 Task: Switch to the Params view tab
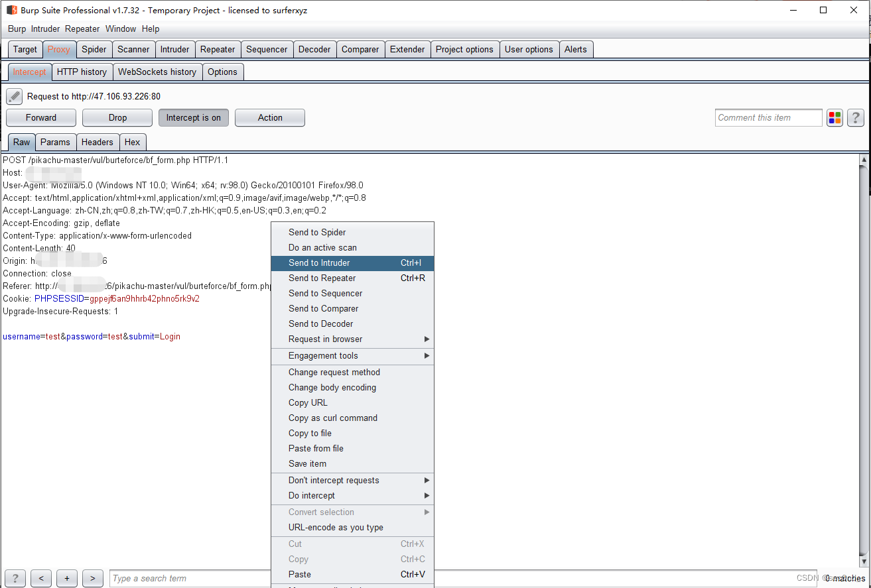(55, 142)
